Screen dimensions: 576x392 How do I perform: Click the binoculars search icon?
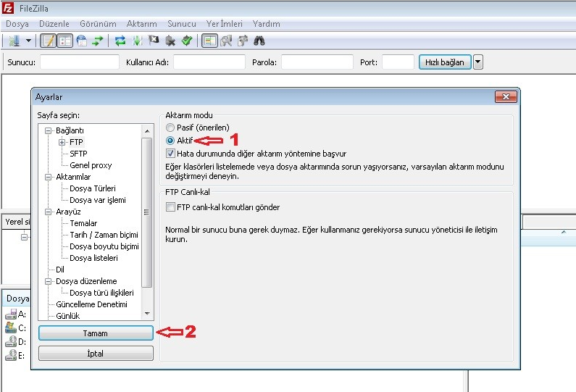259,41
